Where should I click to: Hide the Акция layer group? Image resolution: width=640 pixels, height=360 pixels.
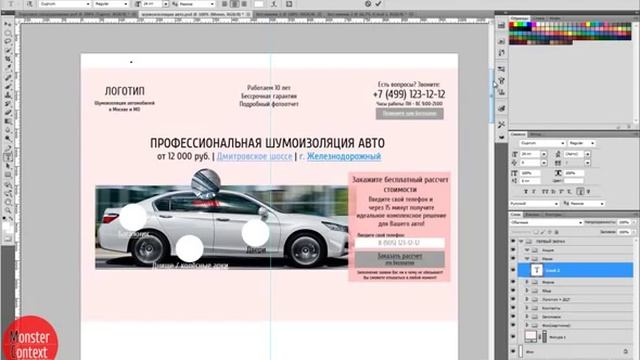point(513,250)
